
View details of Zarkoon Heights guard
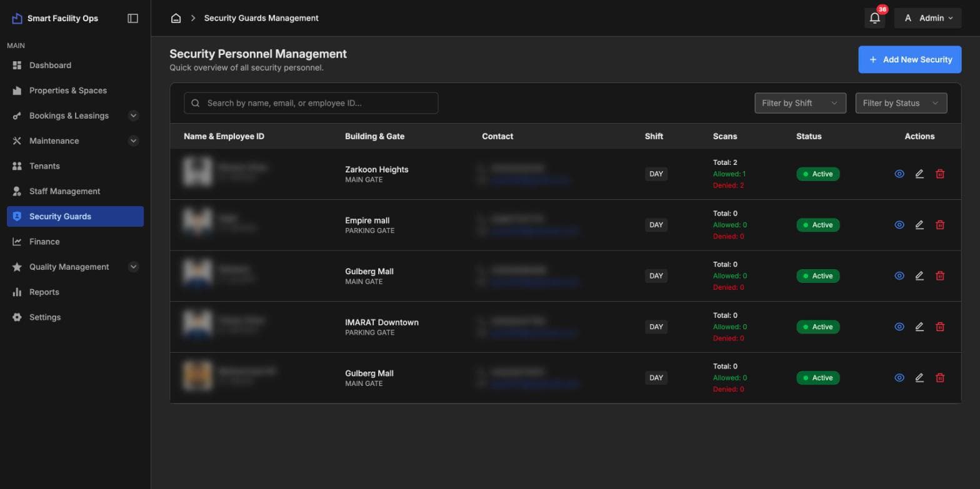point(899,174)
